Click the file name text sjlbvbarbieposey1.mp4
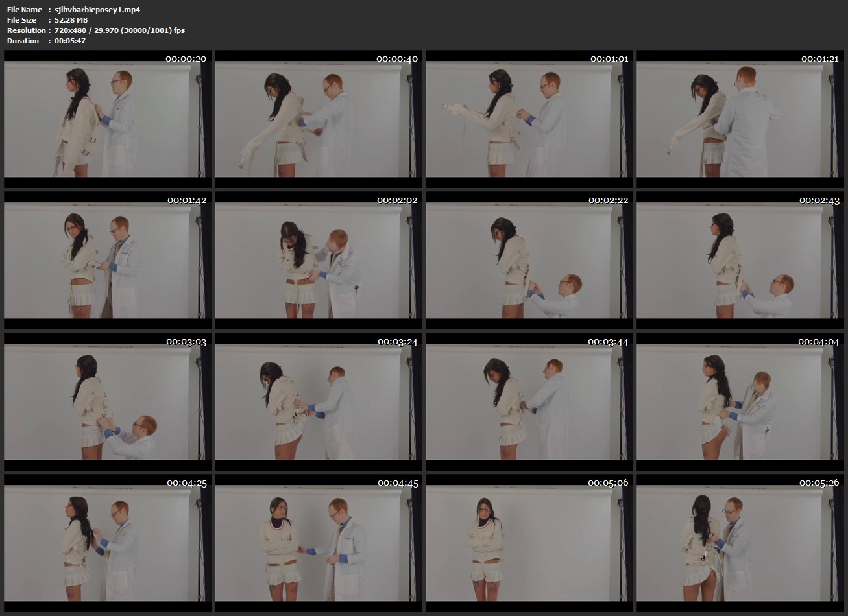This screenshot has height=616, width=848. pos(97,10)
